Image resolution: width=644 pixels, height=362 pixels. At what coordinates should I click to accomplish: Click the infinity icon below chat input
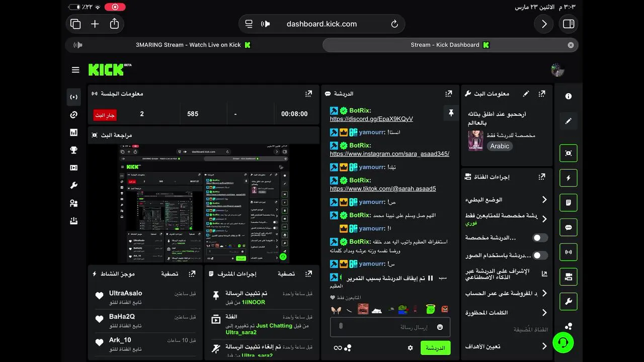[x=338, y=348]
